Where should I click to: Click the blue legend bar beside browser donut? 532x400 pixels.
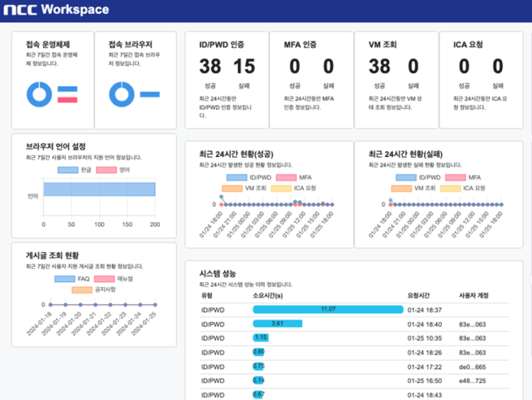[149, 94]
